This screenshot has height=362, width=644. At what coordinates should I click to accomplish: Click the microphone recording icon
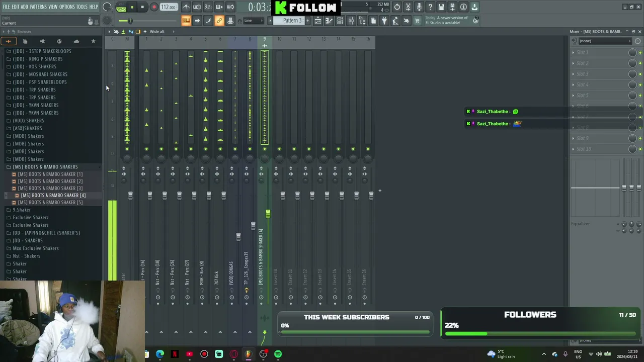[419, 7]
